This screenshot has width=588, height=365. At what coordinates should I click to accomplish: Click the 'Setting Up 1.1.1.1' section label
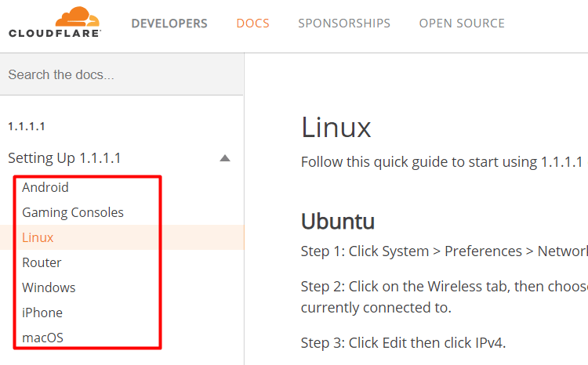click(x=64, y=157)
